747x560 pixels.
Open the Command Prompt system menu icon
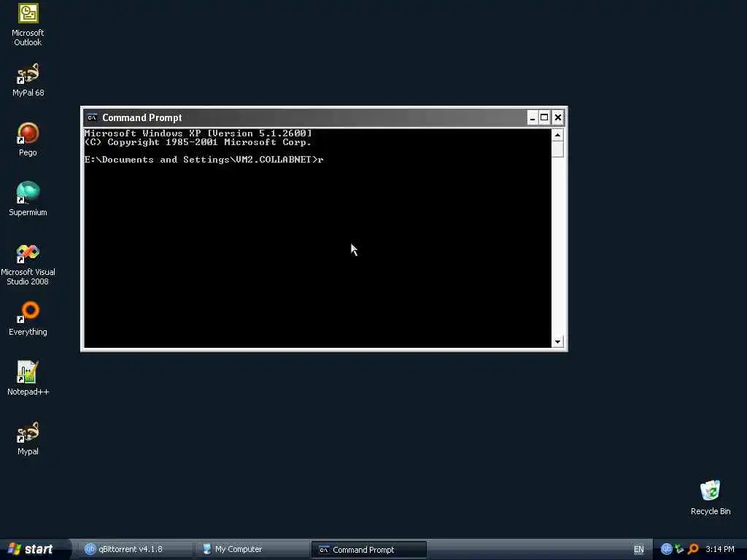tap(92, 117)
